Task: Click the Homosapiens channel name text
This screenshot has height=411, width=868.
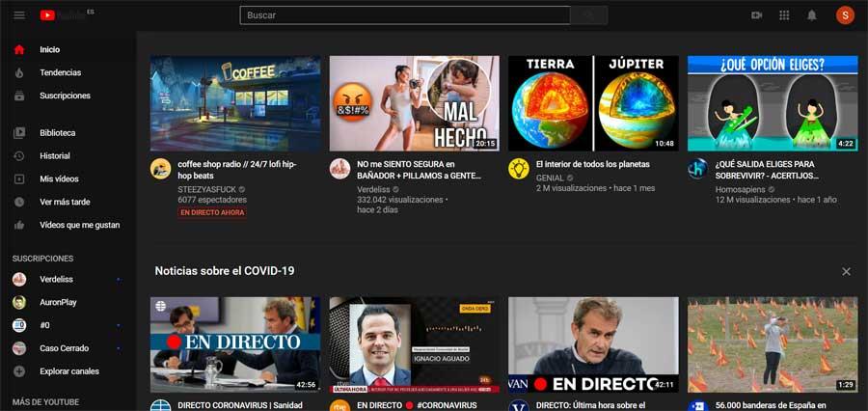Action: [739, 189]
